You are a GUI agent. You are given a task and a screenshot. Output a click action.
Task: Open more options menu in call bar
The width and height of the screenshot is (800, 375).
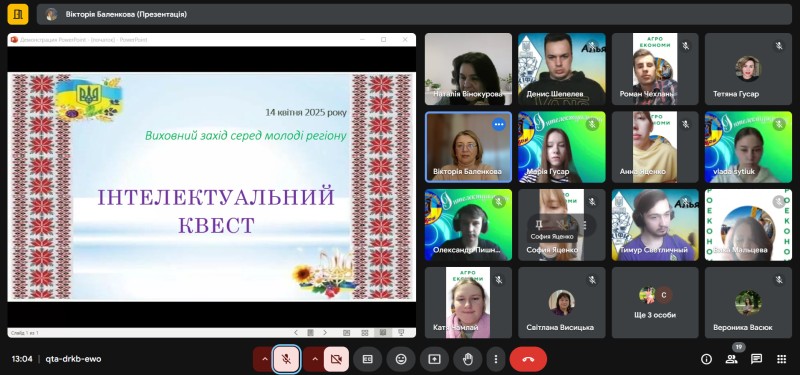(495, 359)
